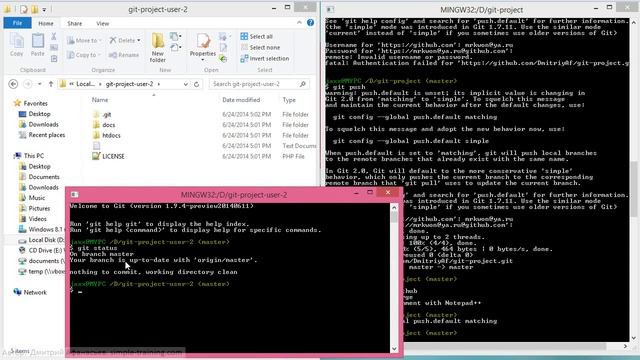The width and height of the screenshot is (640, 360).
Task: Click the Up one level arrow
Action: coord(51,84)
